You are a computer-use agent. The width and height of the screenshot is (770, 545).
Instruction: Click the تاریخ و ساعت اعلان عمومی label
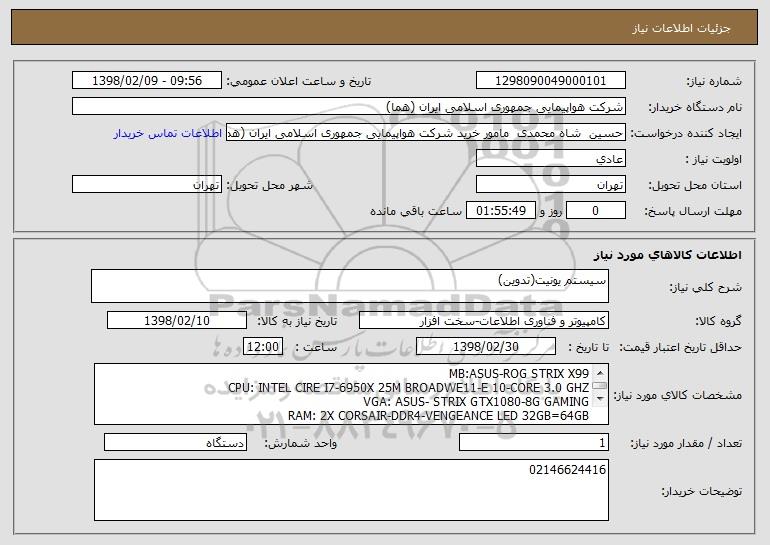[x=299, y=81]
